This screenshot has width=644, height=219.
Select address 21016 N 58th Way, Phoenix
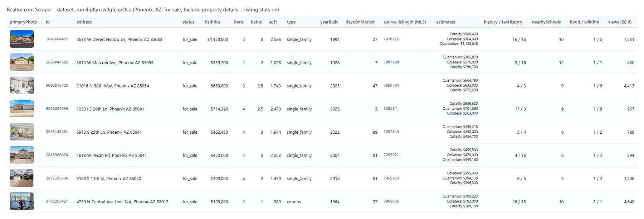[113, 86]
